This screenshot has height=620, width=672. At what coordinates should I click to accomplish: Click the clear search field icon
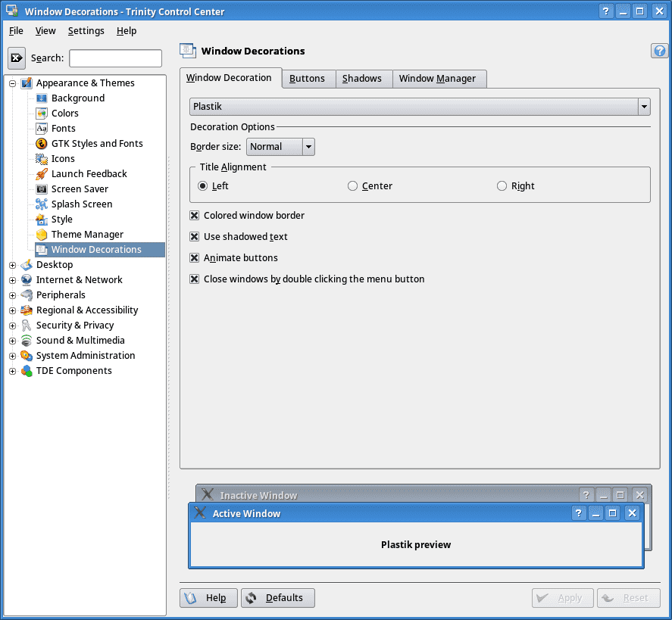pos(17,58)
